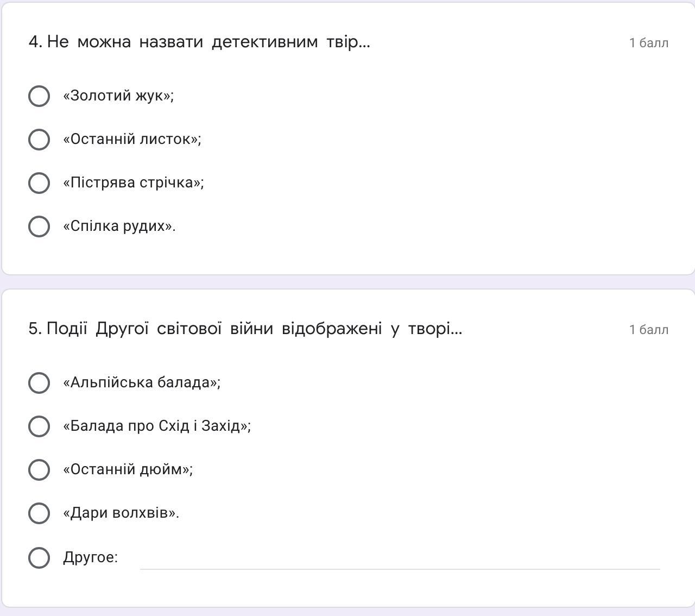Click question 5 title about Другої світової війни

245,329
